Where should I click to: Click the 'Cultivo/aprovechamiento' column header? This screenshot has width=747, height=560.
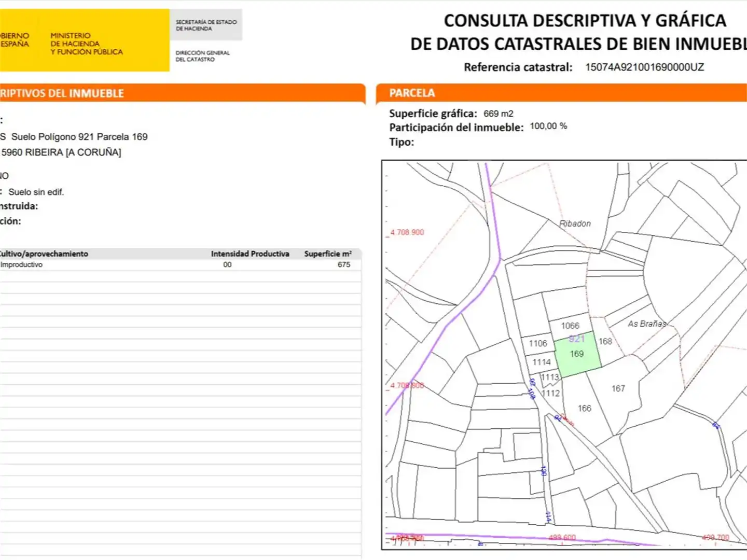tap(44, 254)
